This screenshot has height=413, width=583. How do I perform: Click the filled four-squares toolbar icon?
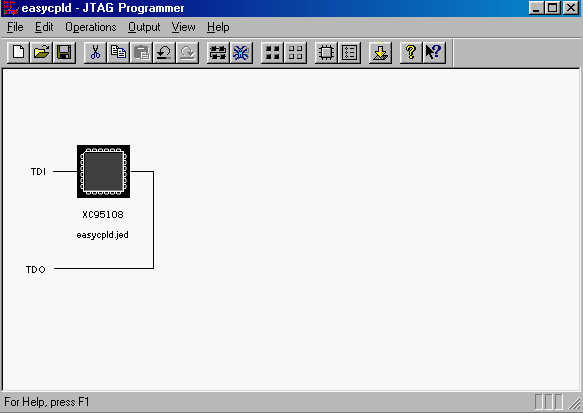click(272, 52)
